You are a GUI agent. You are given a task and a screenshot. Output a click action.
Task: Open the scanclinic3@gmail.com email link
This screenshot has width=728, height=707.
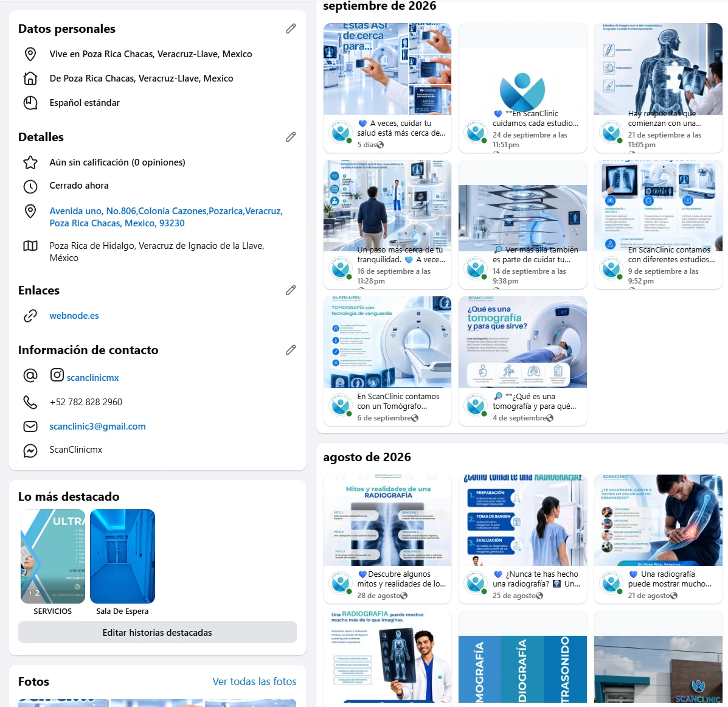point(97,427)
